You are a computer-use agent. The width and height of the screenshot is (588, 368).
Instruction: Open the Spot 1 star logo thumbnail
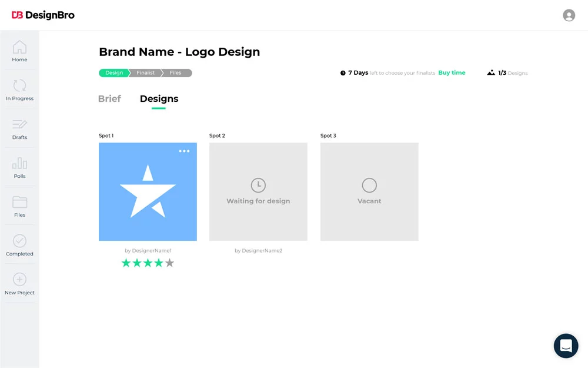148,191
